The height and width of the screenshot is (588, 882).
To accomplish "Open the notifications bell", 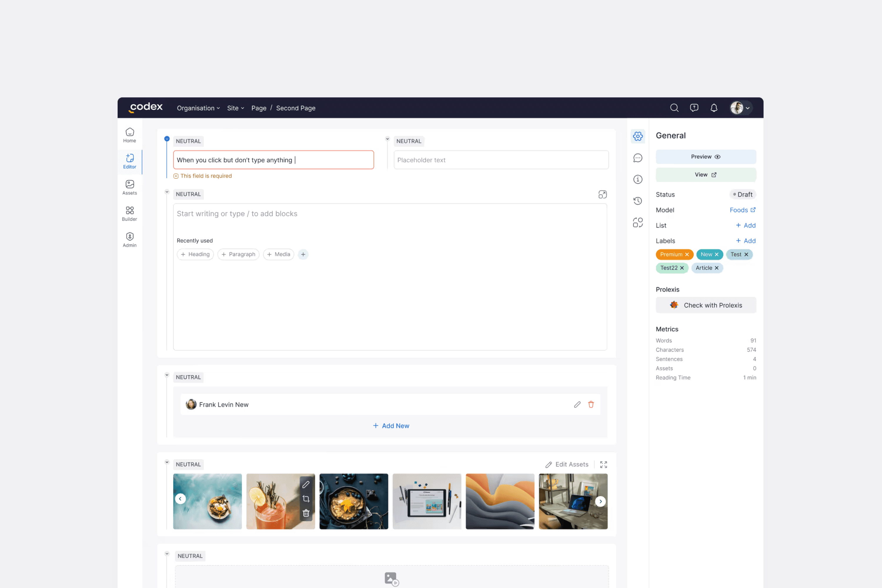I will [x=714, y=108].
